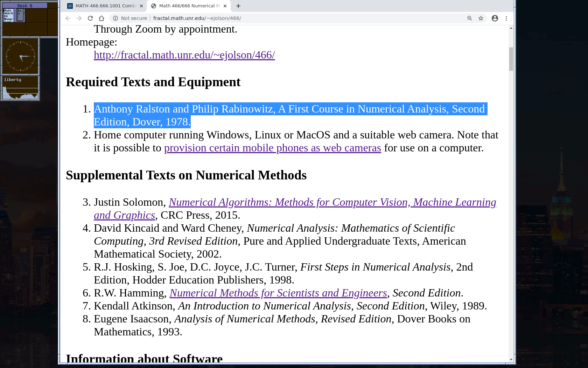Go to the browser home page
Screen dimensions: 588x368
(101, 18)
